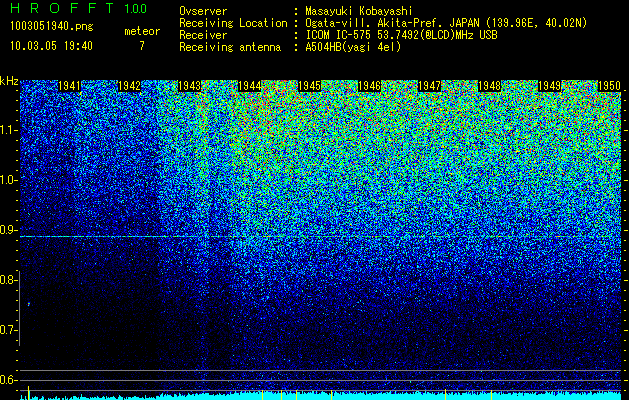Click the Receiving Location label
The width and height of the screenshot is (629, 400).
pos(233,23)
